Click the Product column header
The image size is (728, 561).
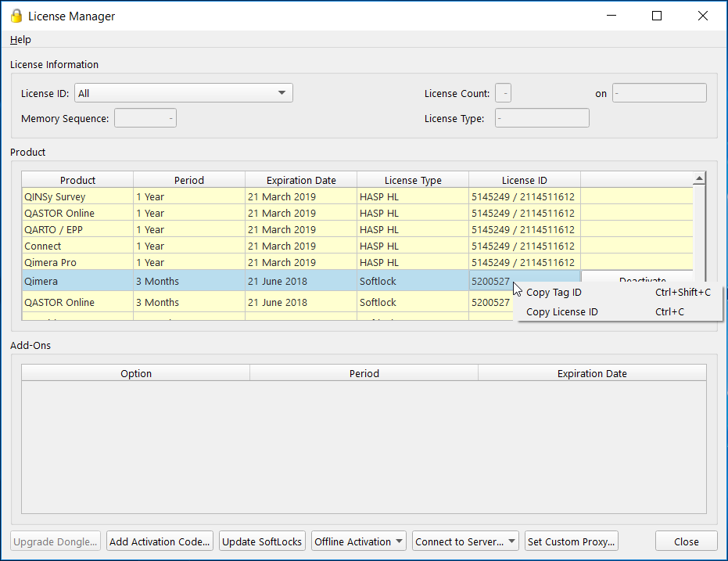pos(77,180)
